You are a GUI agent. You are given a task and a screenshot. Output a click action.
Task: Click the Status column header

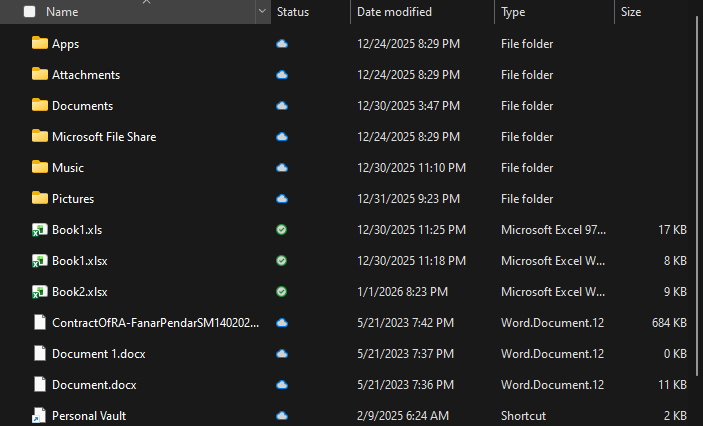(293, 12)
